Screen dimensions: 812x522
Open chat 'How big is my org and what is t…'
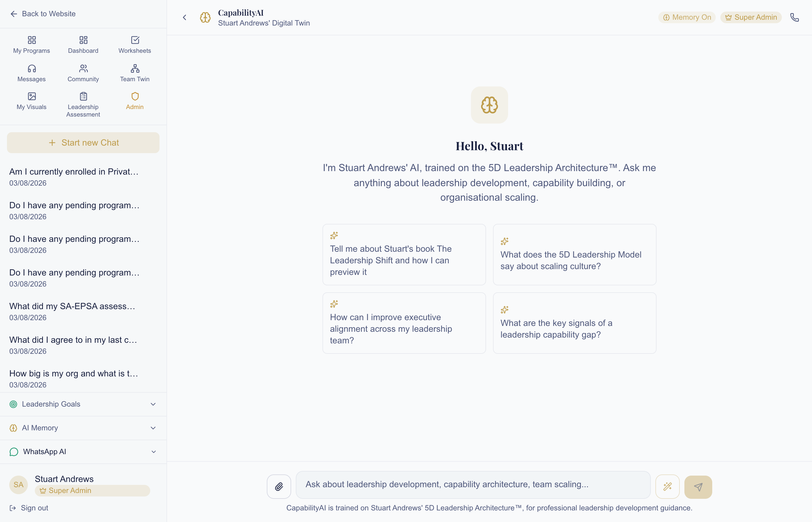(83, 379)
